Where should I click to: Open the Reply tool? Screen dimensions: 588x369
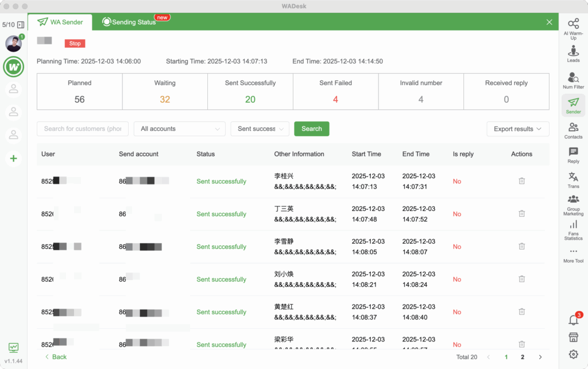[572, 155]
